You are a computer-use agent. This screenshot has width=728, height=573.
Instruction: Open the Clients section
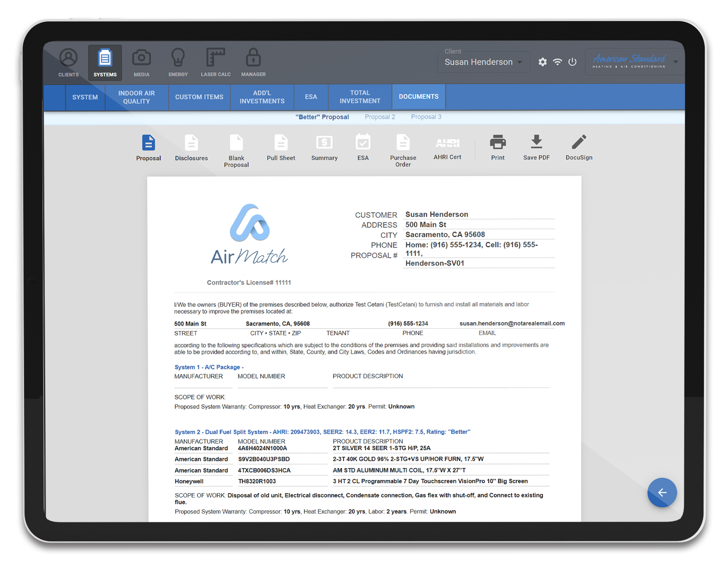click(68, 62)
